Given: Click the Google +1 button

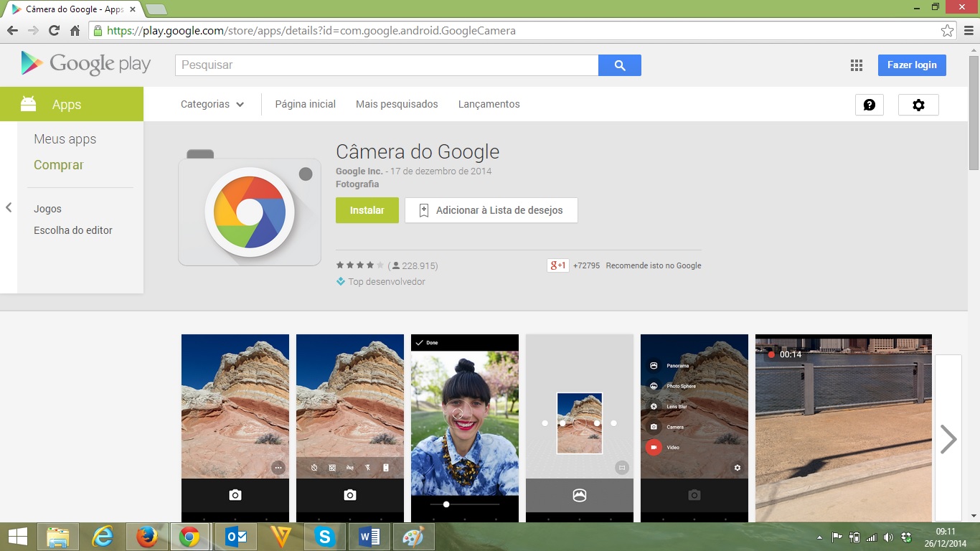Looking at the screenshot, I should [558, 265].
